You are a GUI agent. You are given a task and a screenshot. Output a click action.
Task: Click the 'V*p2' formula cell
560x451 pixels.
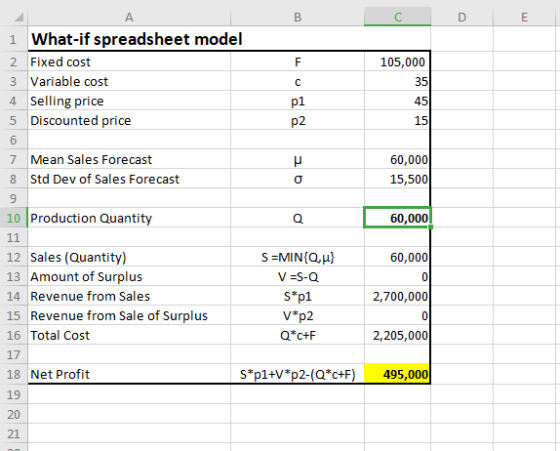tap(298, 316)
